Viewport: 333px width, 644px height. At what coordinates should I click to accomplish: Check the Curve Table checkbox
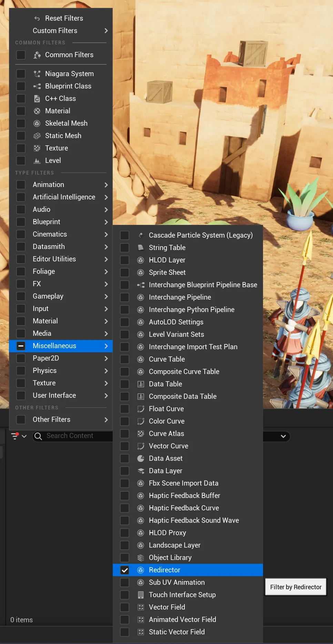click(125, 359)
